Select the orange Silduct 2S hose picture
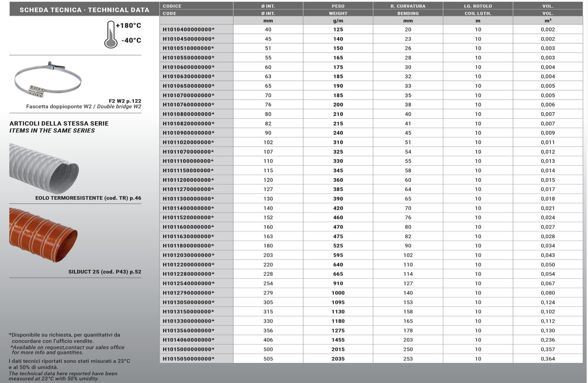 (43, 235)
